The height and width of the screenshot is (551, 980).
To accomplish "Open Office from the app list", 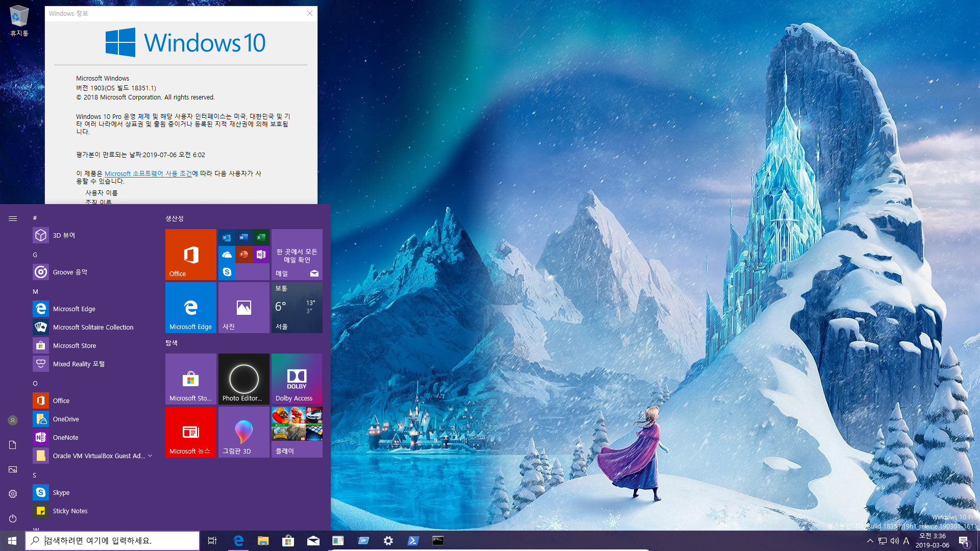I will [92, 400].
